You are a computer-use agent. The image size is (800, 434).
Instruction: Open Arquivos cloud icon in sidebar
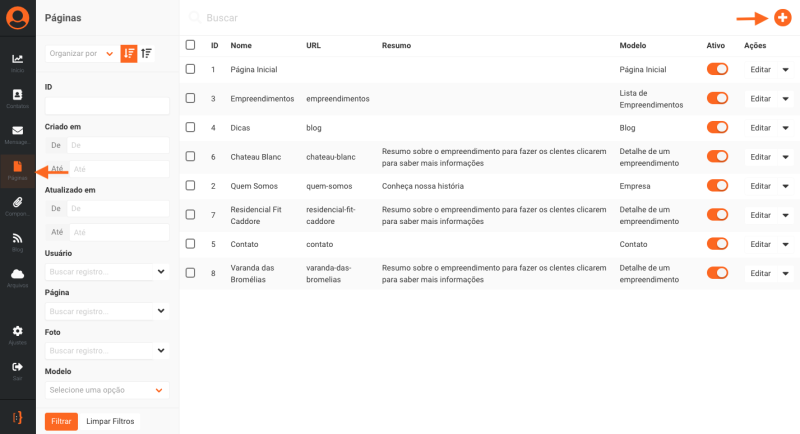pyautogui.click(x=17, y=276)
